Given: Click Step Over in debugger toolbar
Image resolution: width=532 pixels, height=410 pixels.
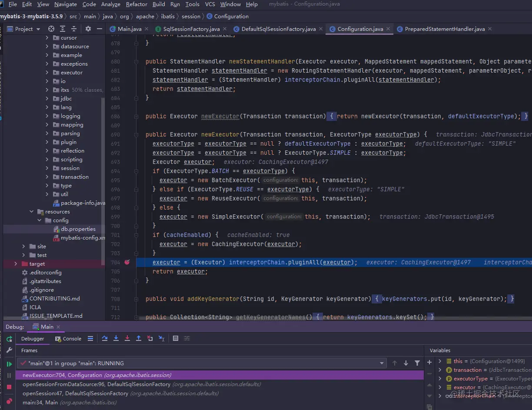Looking at the screenshot, I should tap(105, 338).
